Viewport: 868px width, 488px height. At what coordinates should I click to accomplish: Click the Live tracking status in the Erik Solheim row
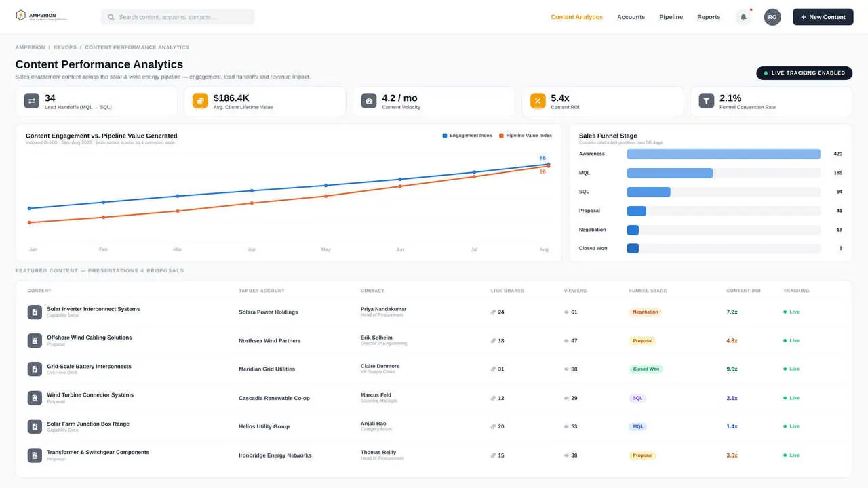791,341
